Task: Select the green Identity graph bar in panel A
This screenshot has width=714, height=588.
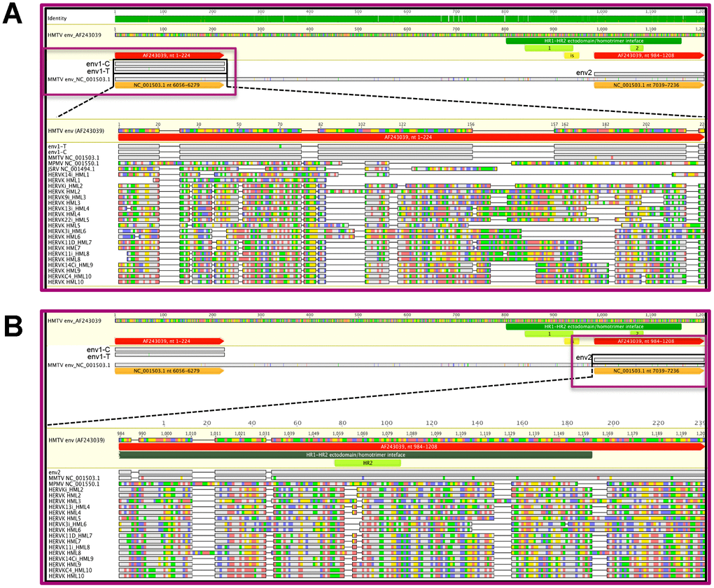Action: click(x=406, y=20)
